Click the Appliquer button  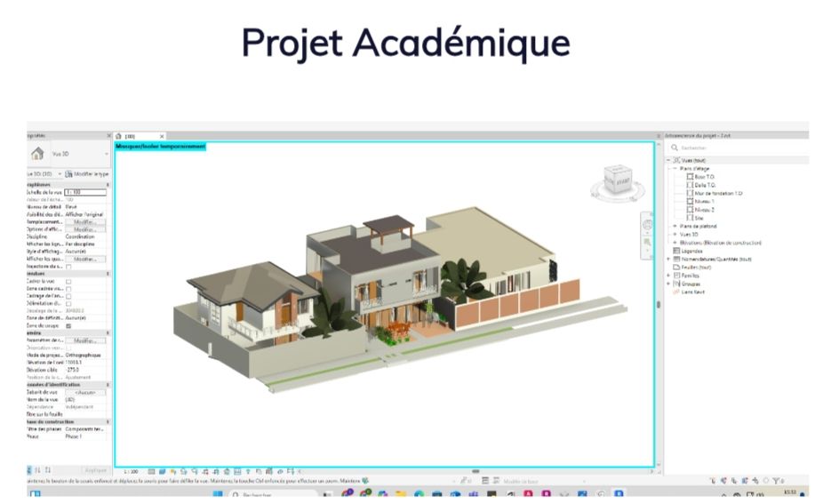[x=96, y=470]
